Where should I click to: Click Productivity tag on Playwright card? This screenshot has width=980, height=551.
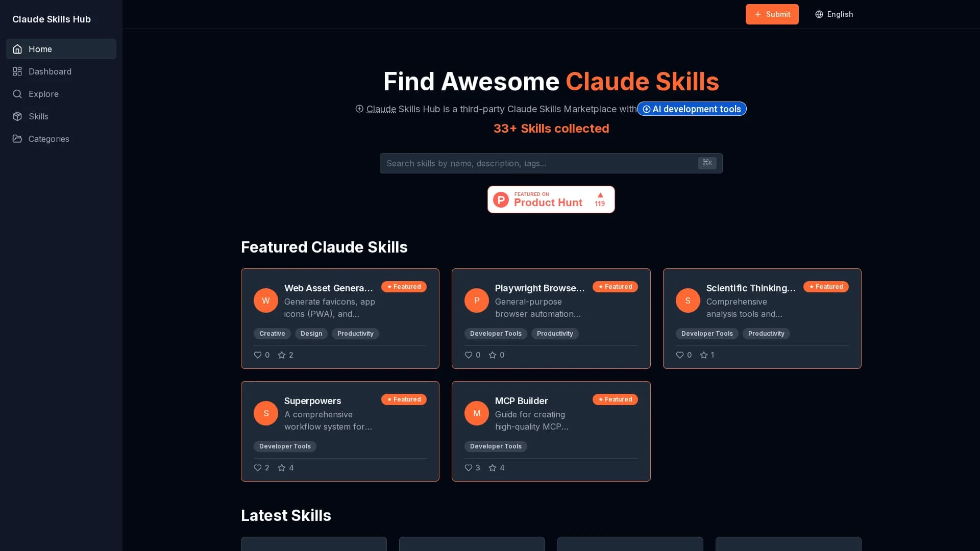555,334
